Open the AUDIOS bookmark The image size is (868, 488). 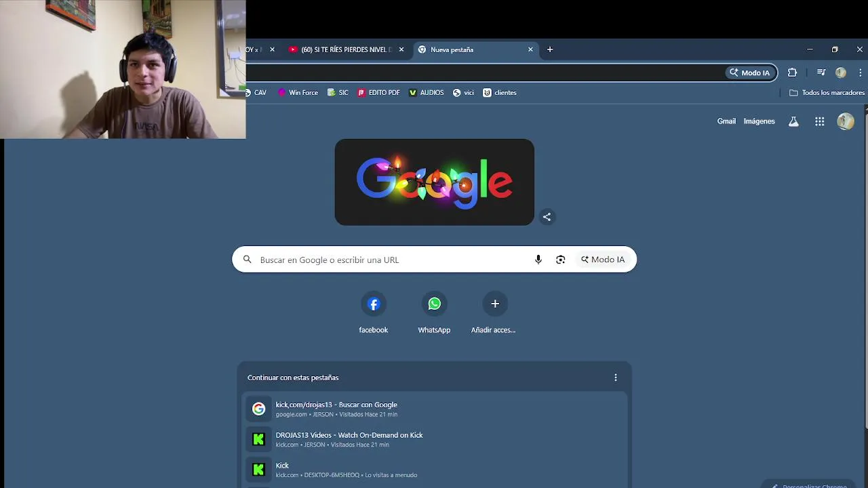coord(427,93)
